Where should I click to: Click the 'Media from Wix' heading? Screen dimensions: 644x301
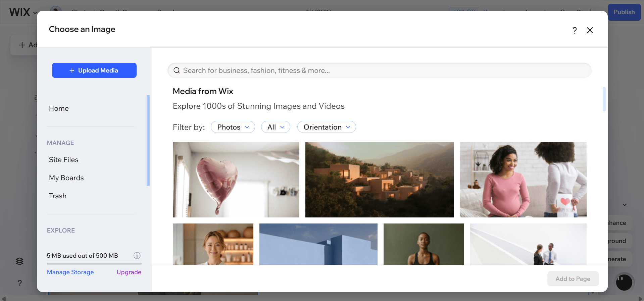pos(203,91)
